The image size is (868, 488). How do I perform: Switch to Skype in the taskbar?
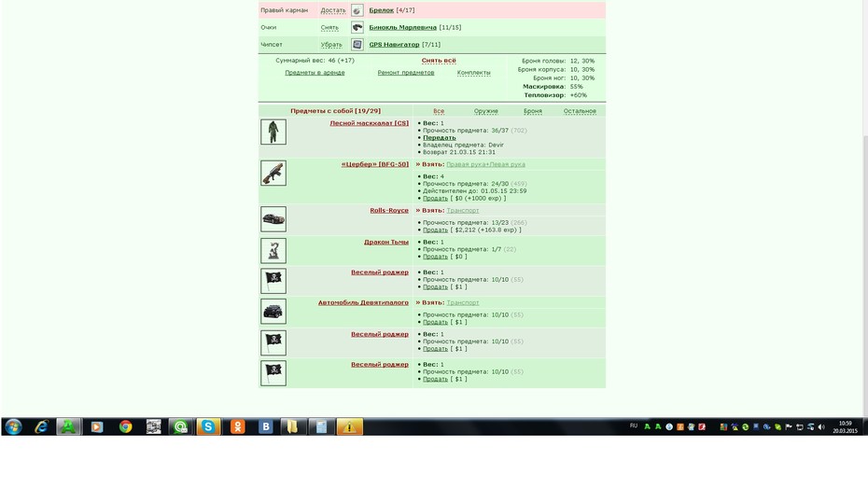208,426
